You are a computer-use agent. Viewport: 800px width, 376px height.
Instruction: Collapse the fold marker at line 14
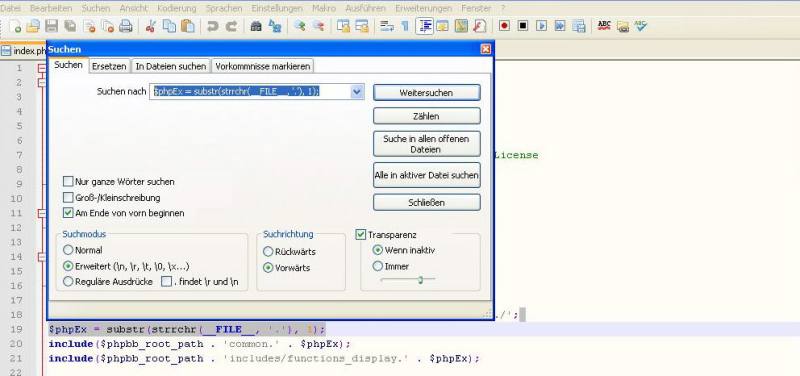coord(41,257)
